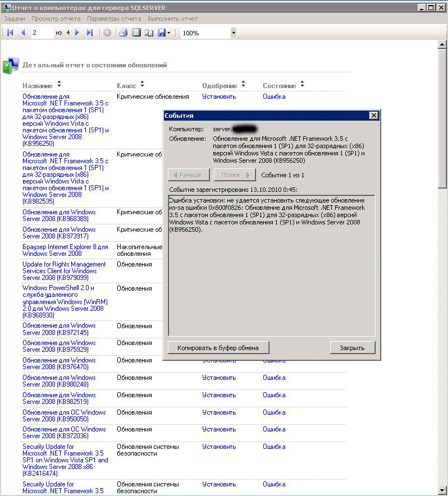448x496 pixels.
Task: Open the Задачи menu
Action: [15, 19]
